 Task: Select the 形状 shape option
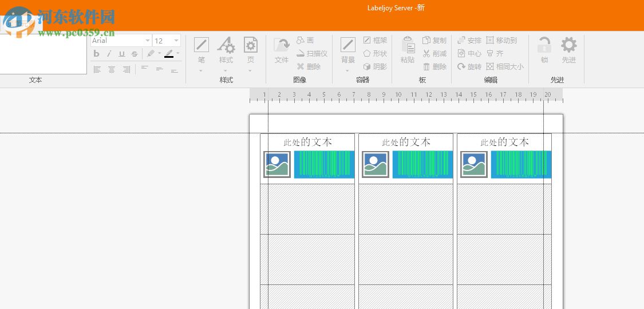point(376,53)
